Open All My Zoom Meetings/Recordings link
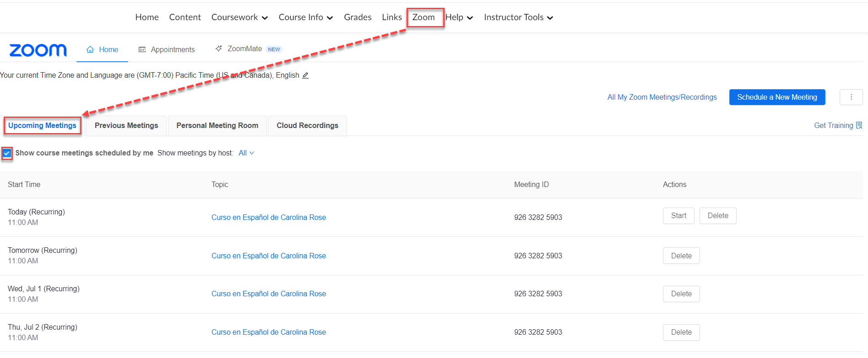The image size is (868, 358). pos(662,97)
